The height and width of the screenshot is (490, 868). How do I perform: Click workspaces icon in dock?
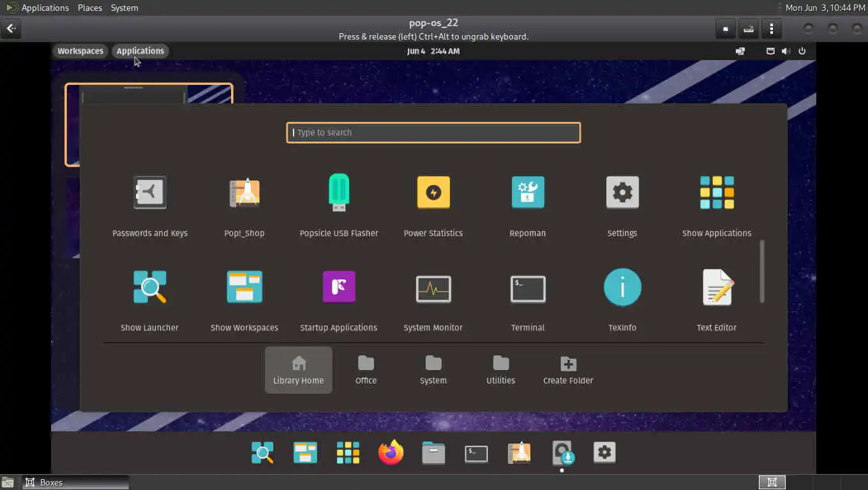305,453
